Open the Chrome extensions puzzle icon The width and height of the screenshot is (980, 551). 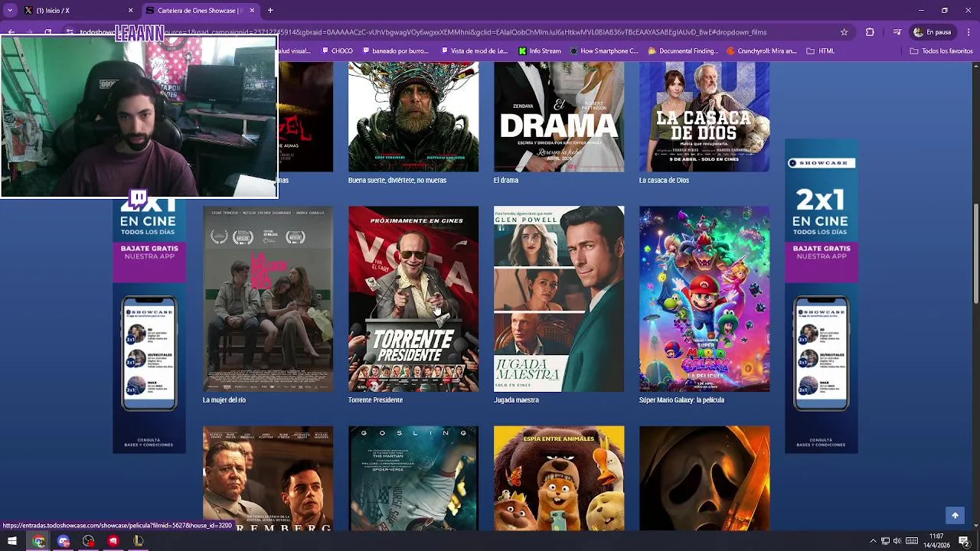click(x=870, y=32)
